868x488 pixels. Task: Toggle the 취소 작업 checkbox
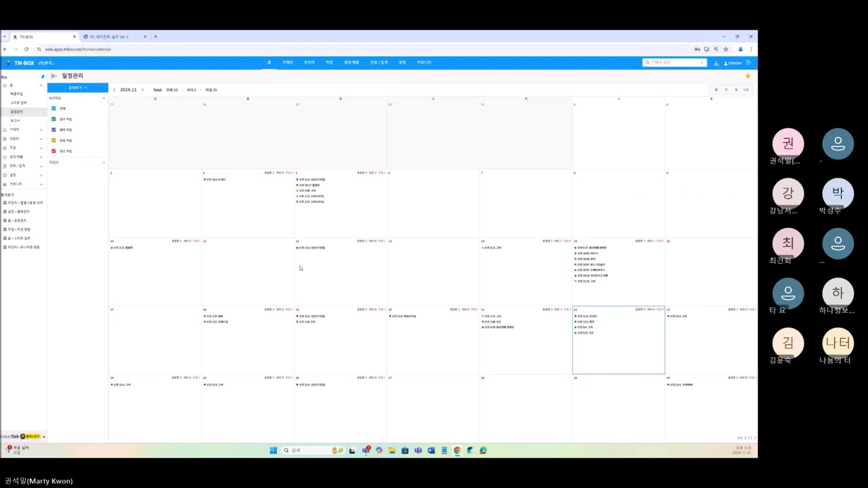pyautogui.click(x=54, y=151)
